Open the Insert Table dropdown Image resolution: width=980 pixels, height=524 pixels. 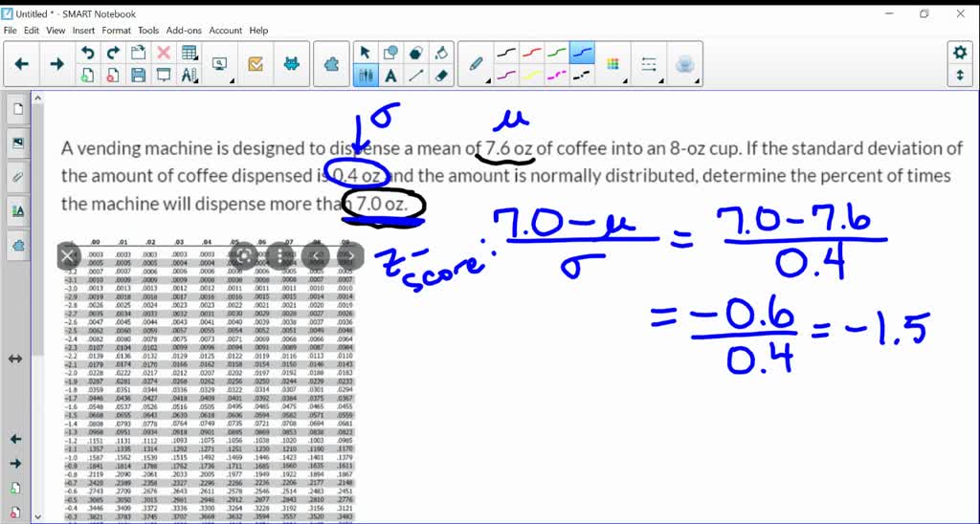click(189, 53)
